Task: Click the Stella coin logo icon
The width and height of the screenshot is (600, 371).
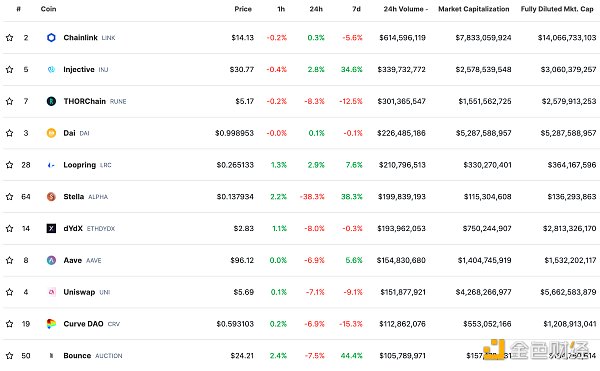Action: [x=51, y=197]
